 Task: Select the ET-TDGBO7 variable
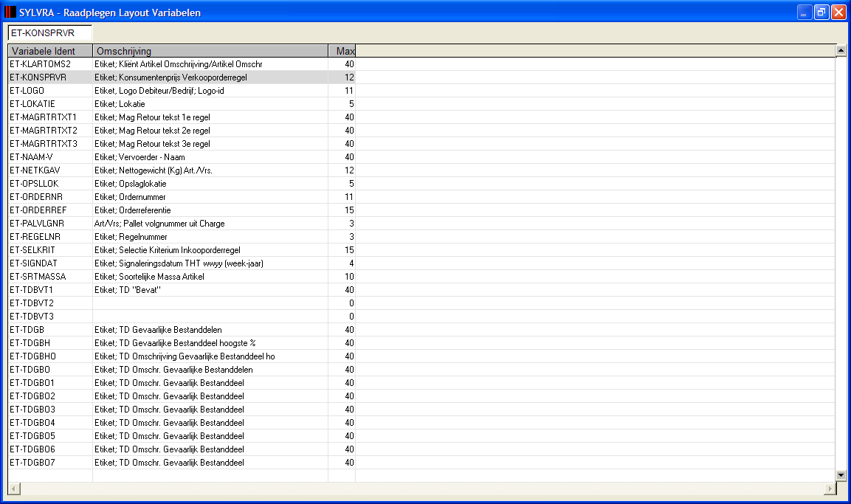tap(32, 463)
